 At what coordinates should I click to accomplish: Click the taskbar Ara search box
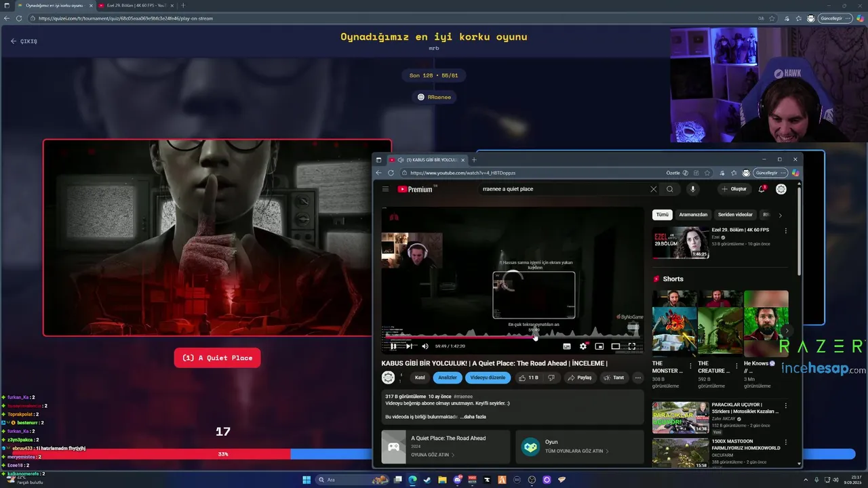pyautogui.click(x=351, y=480)
